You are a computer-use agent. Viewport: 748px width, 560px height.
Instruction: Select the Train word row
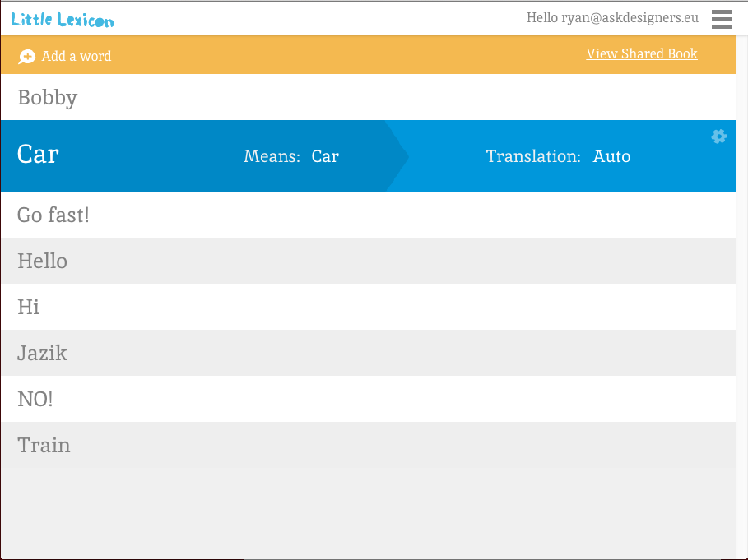click(368, 445)
